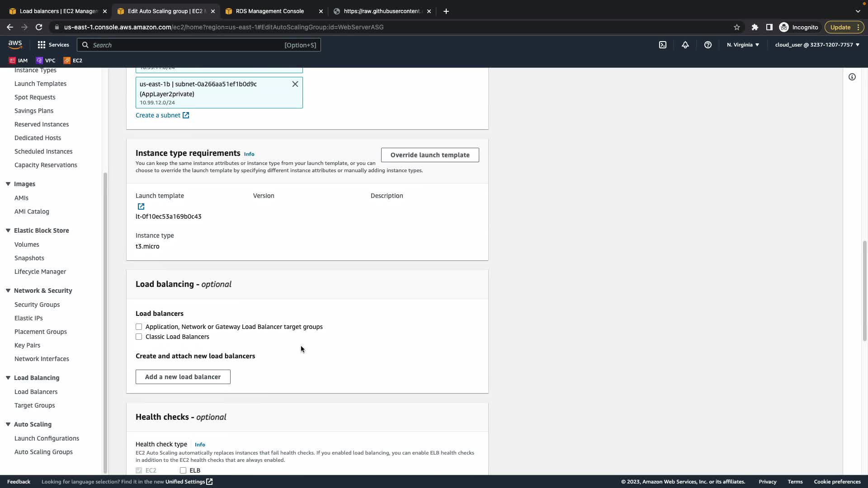This screenshot has height=488, width=868.
Task: Click the info panel icon at right
Action: point(852,77)
